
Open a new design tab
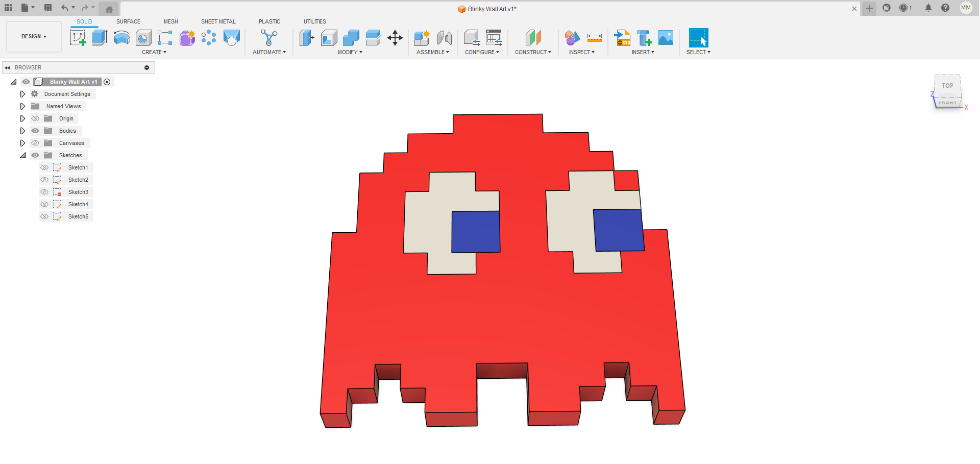coord(869,8)
